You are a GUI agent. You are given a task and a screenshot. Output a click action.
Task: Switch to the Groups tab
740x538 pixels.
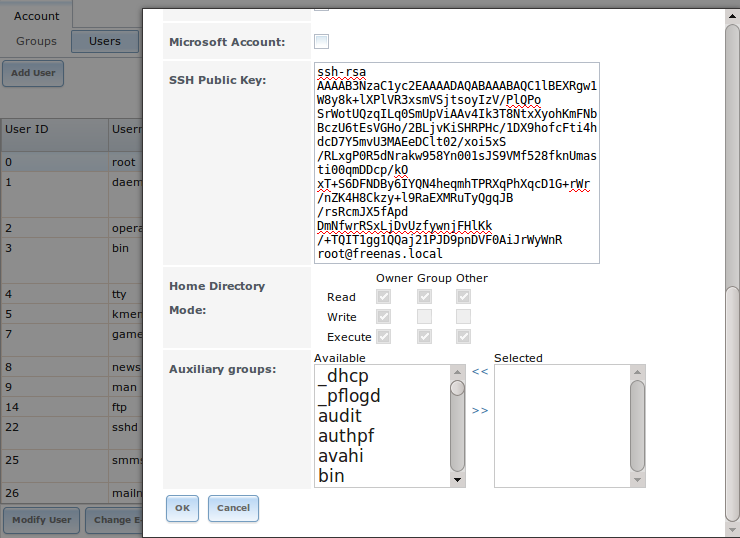[x=36, y=42]
